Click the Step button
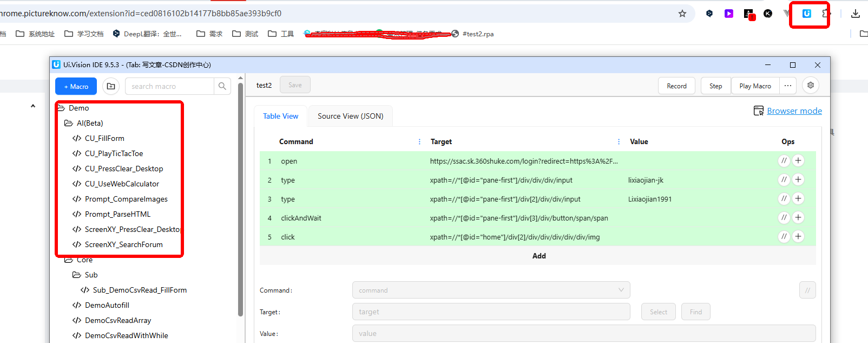 point(715,86)
